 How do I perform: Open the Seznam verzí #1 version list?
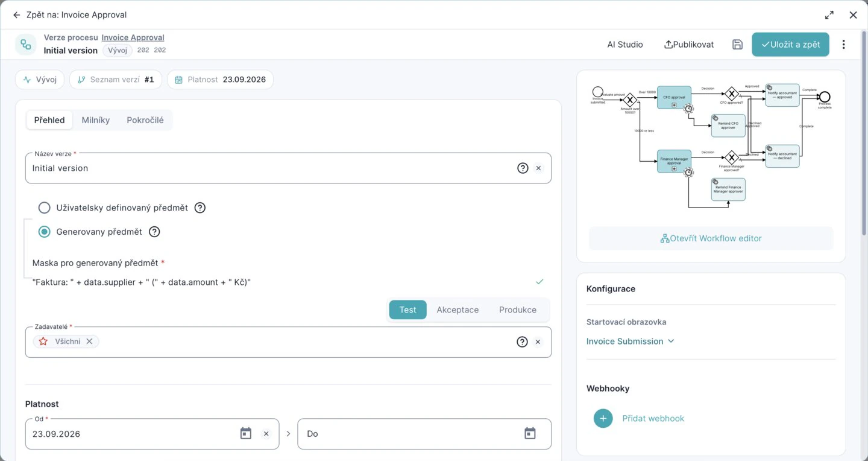point(116,80)
